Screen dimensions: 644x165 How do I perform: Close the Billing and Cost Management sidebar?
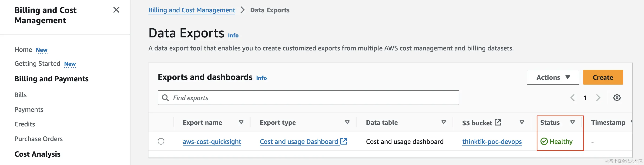click(x=116, y=10)
